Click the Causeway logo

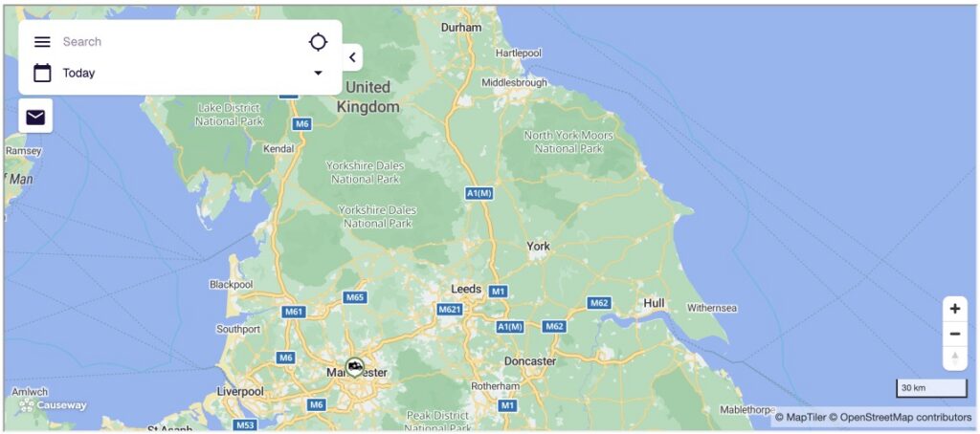(x=53, y=405)
